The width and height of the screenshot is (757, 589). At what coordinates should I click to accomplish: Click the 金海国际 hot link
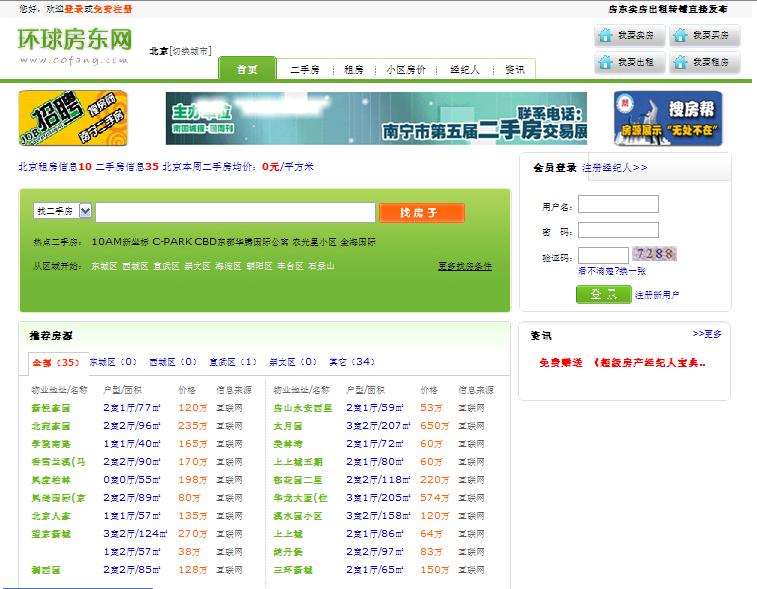[358, 242]
